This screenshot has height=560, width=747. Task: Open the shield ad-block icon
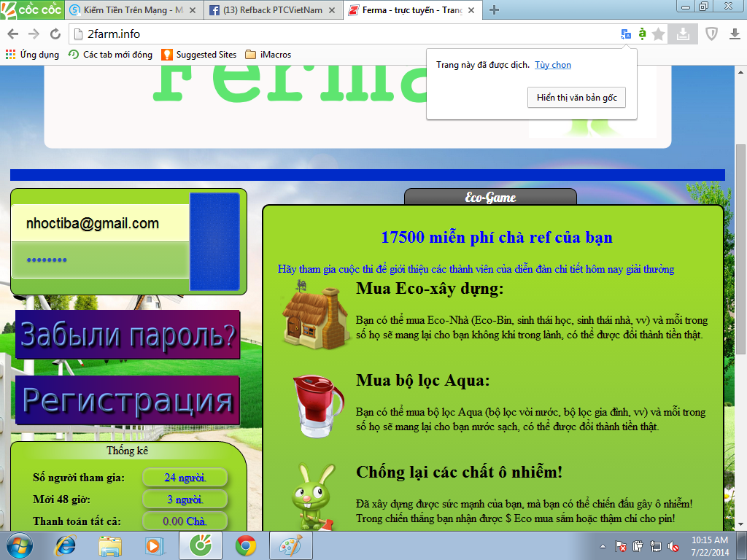point(711,34)
